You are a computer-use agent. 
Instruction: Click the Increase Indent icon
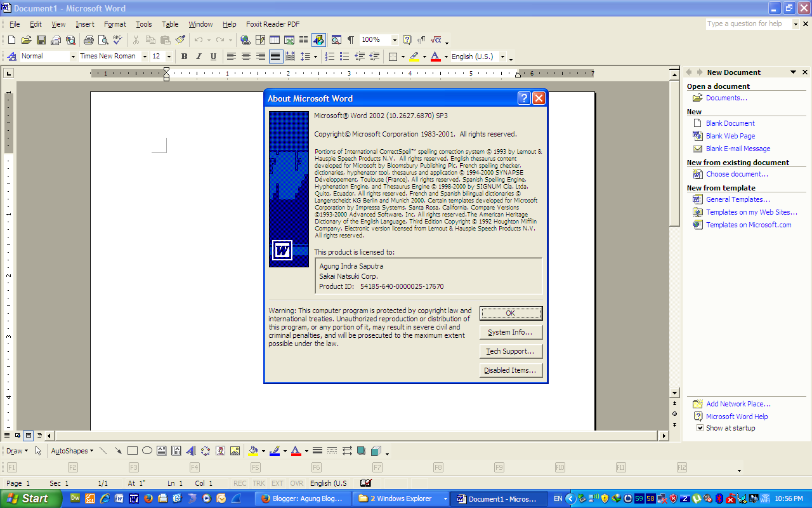click(374, 57)
